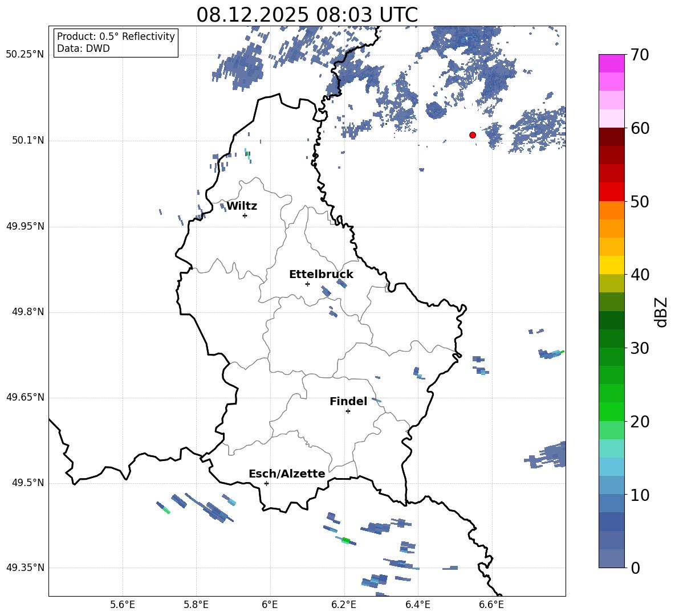
Task: Click the yellow 40 dBZ colorbar segment
Action: pyautogui.click(x=611, y=265)
